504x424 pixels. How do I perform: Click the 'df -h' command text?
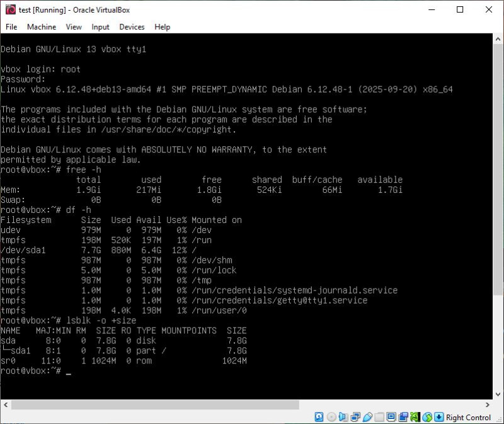coord(78,210)
